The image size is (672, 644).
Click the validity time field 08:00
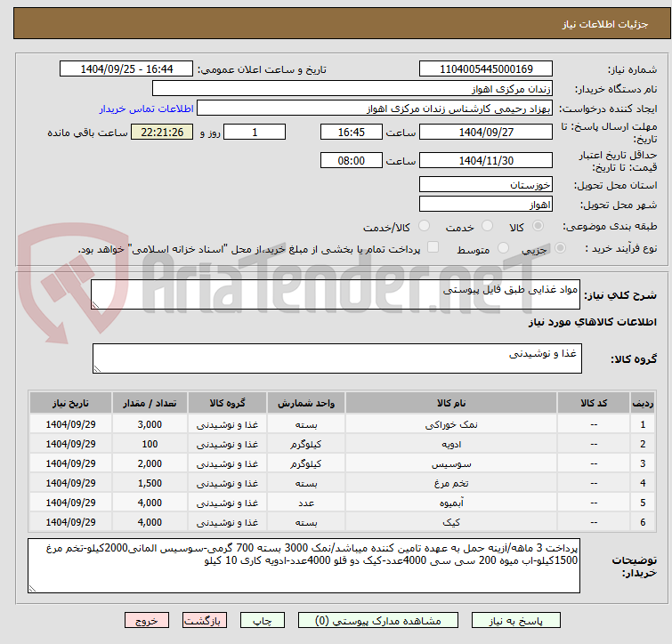(x=352, y=161)
